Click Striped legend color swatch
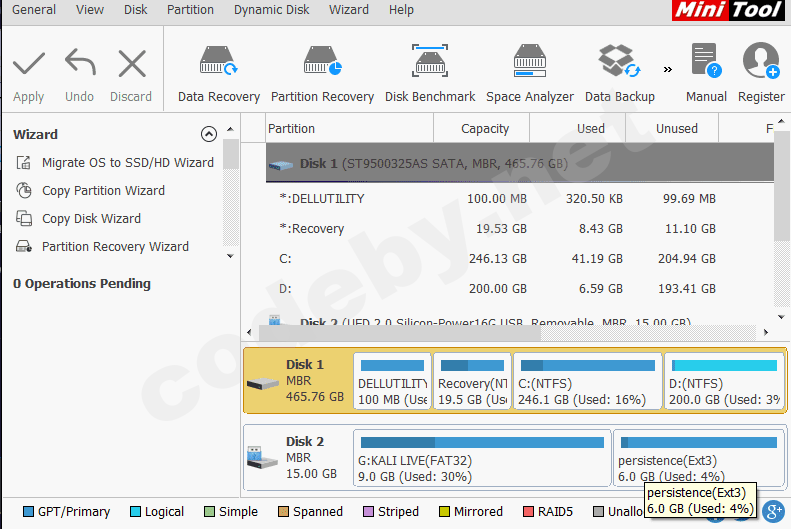This screenshot has height=529, width=791. point(368,512)
